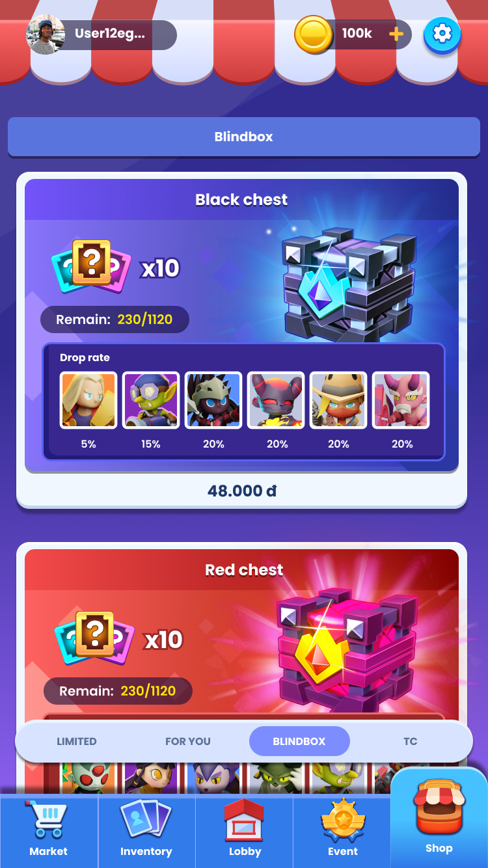Select the TC tab
Screen dimensions: 488x868
click(x=411, y=741)
